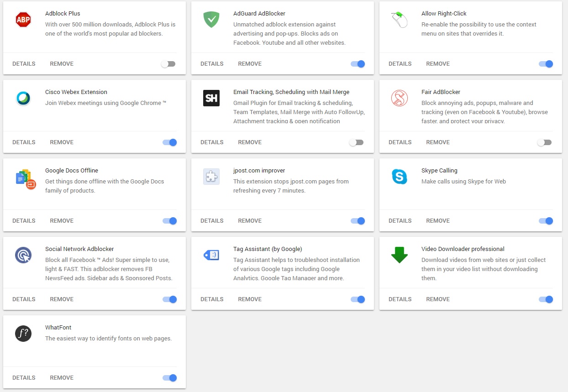This screenshot has width=568, height=392.
Task: Click the AdGuard green shield icon
Action: (x=211, y=20)
